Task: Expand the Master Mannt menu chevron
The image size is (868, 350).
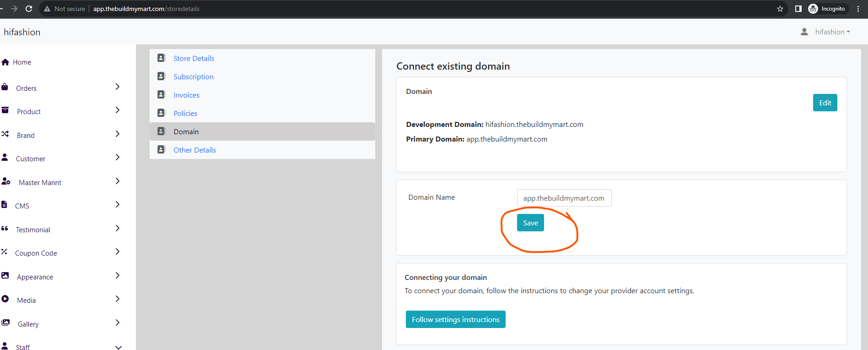Action: (x=118, y=181)
